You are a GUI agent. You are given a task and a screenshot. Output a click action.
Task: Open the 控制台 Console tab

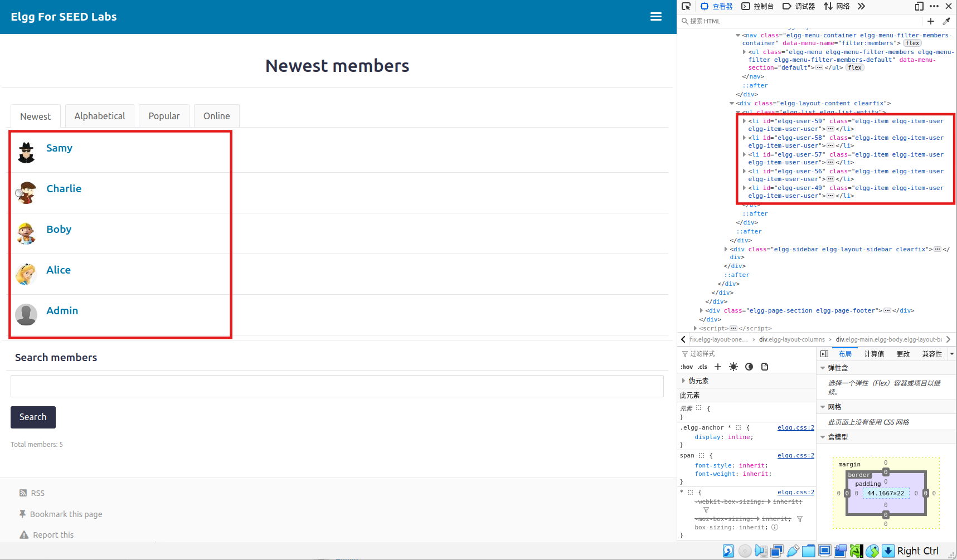[757, 6]
